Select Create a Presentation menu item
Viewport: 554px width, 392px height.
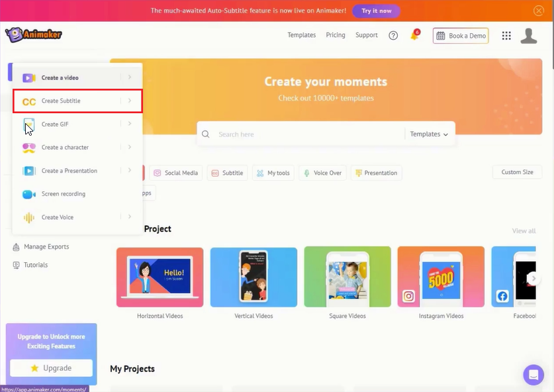77,171
